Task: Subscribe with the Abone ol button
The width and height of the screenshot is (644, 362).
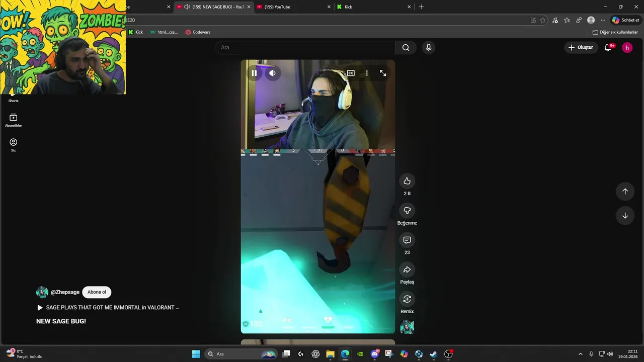Action: click(97, 292)
